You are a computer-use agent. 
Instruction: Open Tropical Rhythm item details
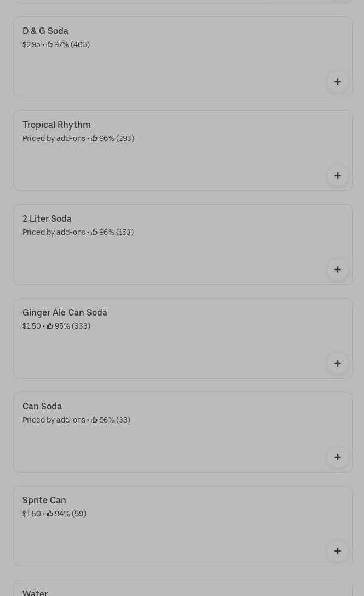(x=56, y=125)
